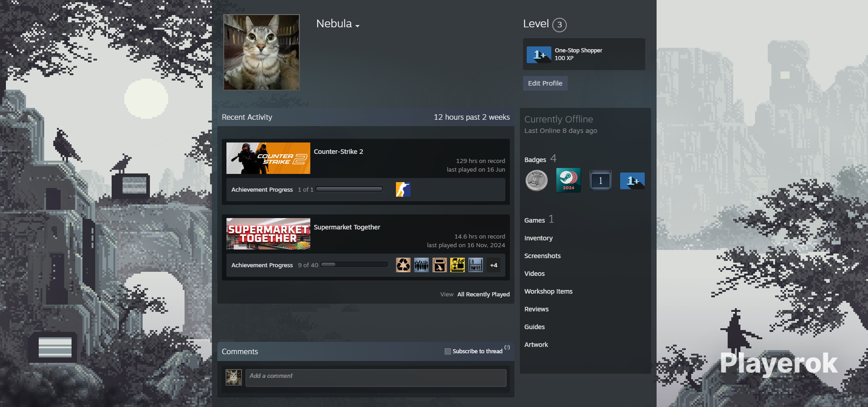This screenshot has width=868, height=407.
Task: Click the 'Last Online 8 days ago' text
Action: pyautogui.click(x=560, y=131)
